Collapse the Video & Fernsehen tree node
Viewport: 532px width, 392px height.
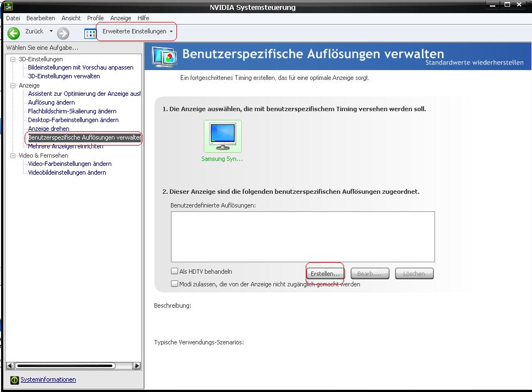click(13, 155)
